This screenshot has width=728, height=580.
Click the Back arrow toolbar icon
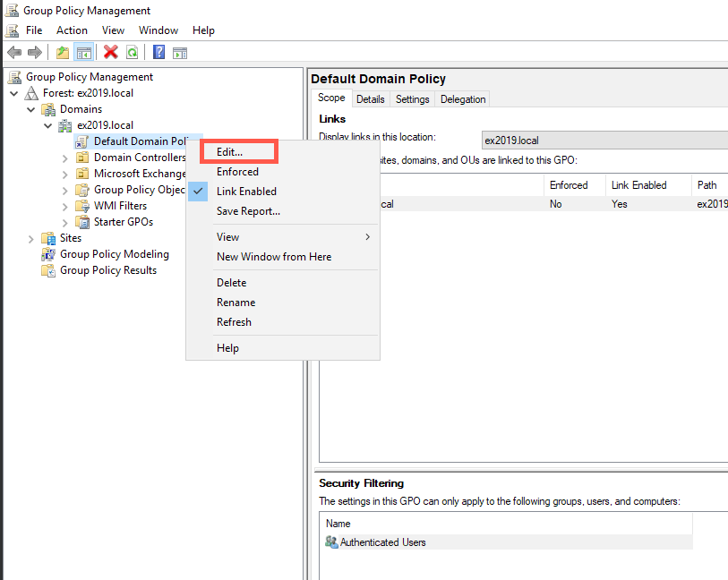point(14,53)
